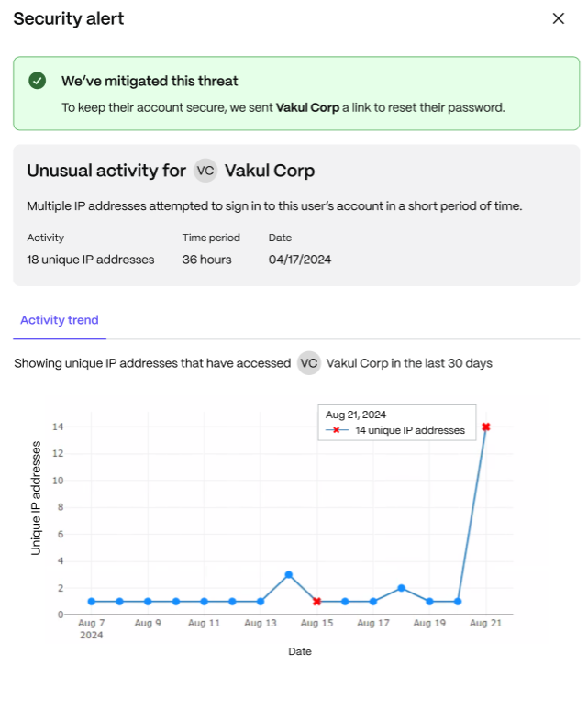588x709 pixels.
Task: Click the chart tooltip legend marker icon
Action: pos(337,430)
